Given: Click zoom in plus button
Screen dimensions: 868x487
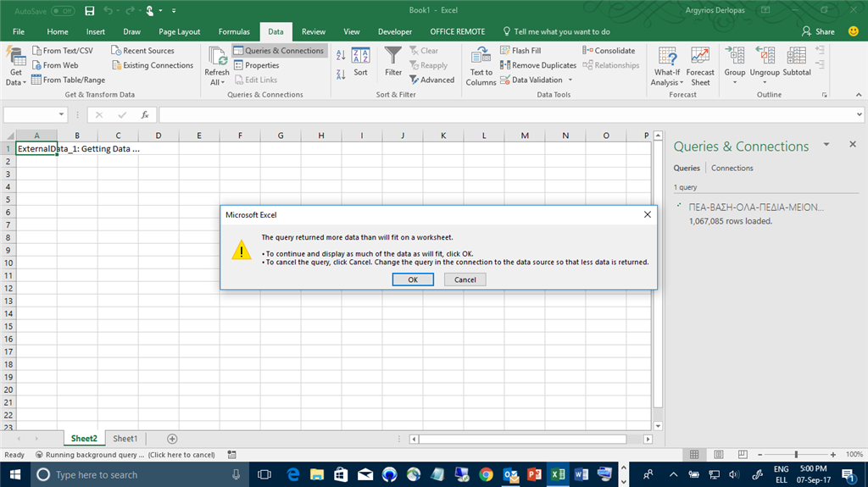Looking at the screenshot, I should coord(833,454).
